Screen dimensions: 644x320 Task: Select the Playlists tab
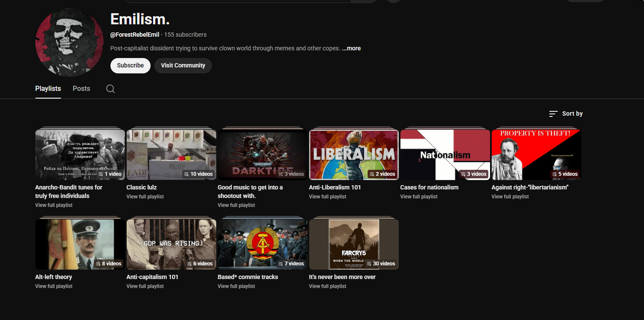48,89
